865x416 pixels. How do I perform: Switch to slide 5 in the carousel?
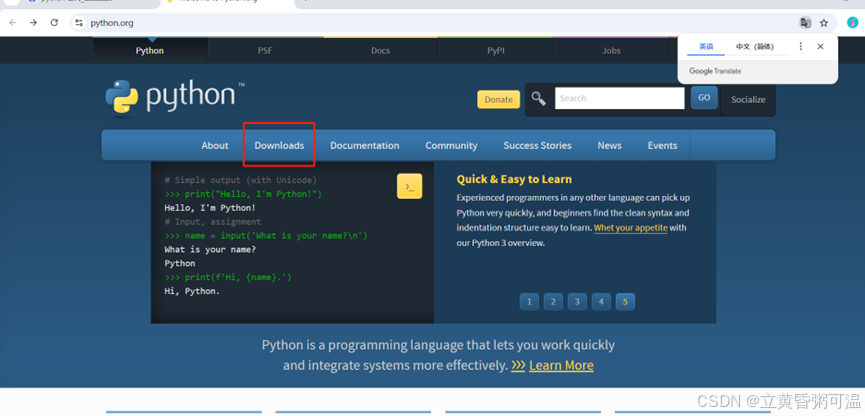point(625,302)
